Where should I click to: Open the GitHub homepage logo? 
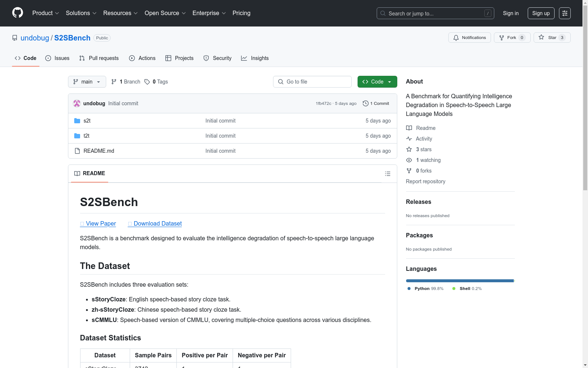(x=18, y=13)
